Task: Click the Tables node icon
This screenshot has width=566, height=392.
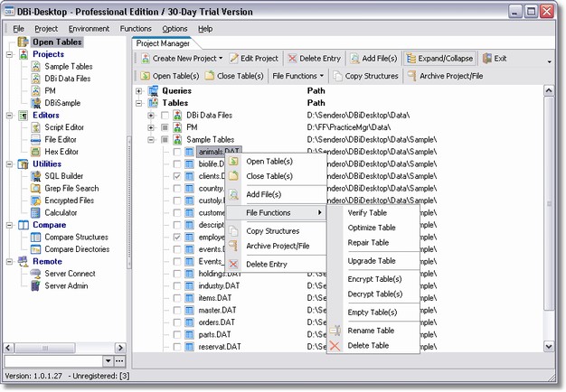Action: [x=153, y=103]
